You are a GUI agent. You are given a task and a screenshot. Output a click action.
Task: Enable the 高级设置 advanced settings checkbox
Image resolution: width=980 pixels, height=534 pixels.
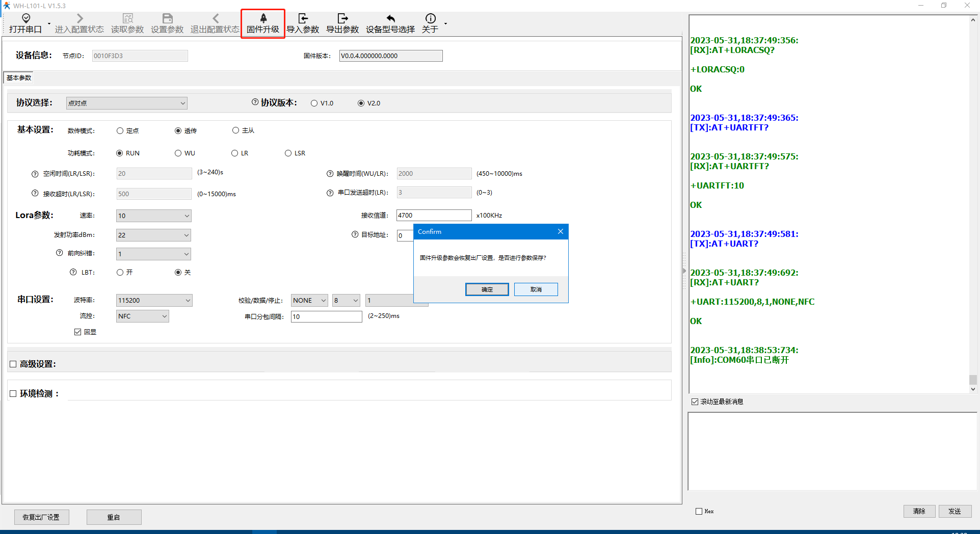point(13,364)
